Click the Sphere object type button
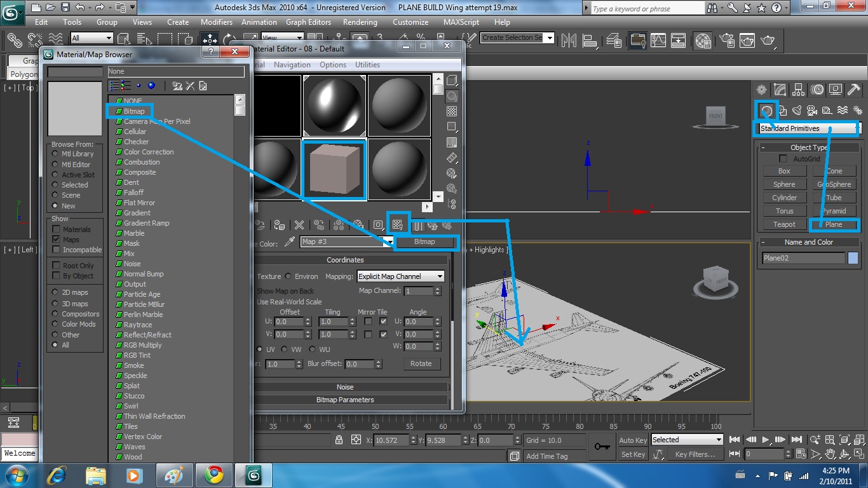Viewport: 868px width, 488px height. pos(784,184)
